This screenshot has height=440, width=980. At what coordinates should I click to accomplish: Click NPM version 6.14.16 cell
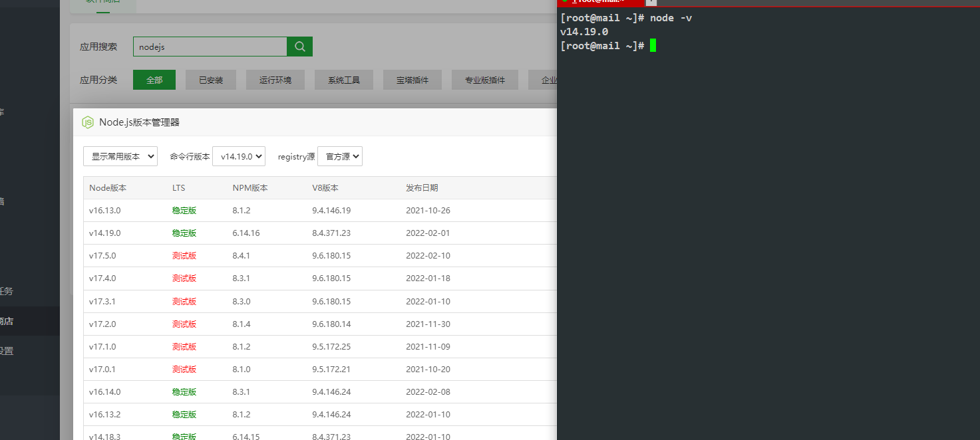(246, 233)
